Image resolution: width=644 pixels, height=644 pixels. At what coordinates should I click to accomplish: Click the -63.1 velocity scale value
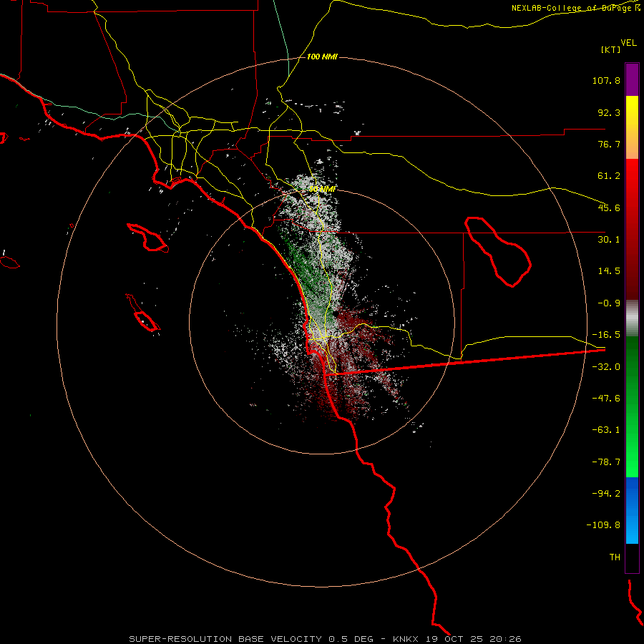coord(606,430)
